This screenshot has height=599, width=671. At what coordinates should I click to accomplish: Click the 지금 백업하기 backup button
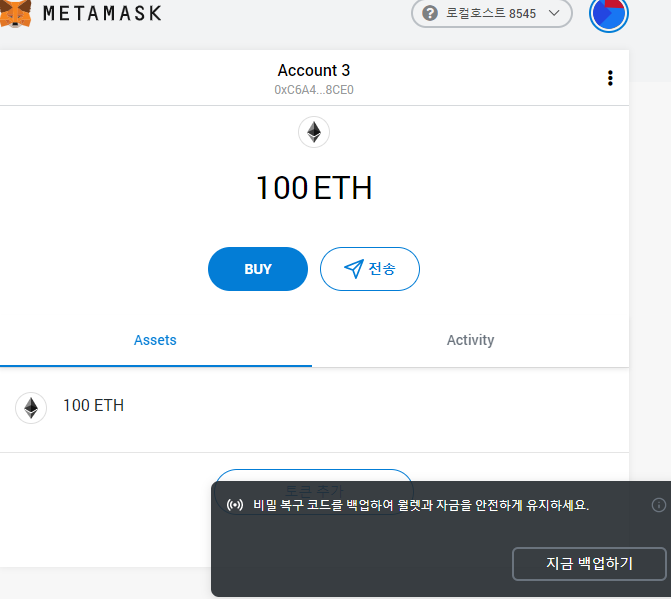[589, 563]
